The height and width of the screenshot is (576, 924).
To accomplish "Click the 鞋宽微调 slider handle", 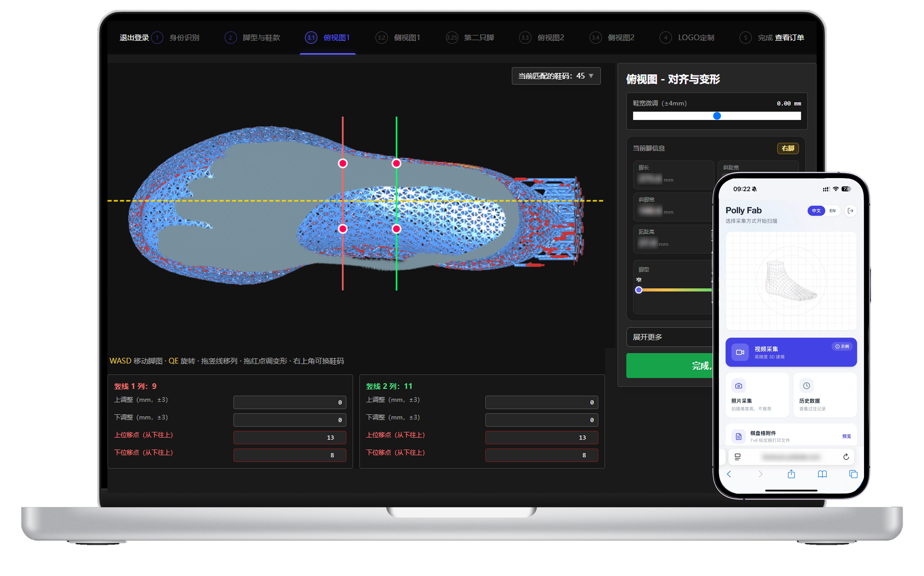I will (717, 116).
